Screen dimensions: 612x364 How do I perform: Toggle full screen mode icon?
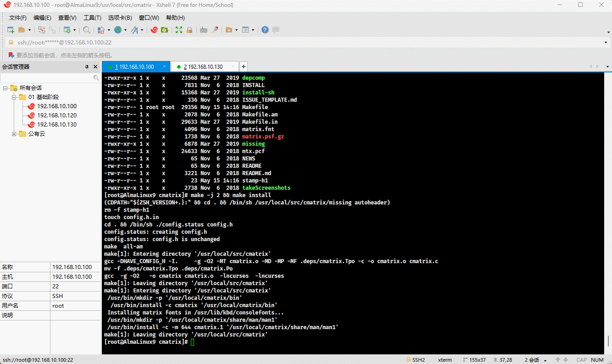pos(179,30)
